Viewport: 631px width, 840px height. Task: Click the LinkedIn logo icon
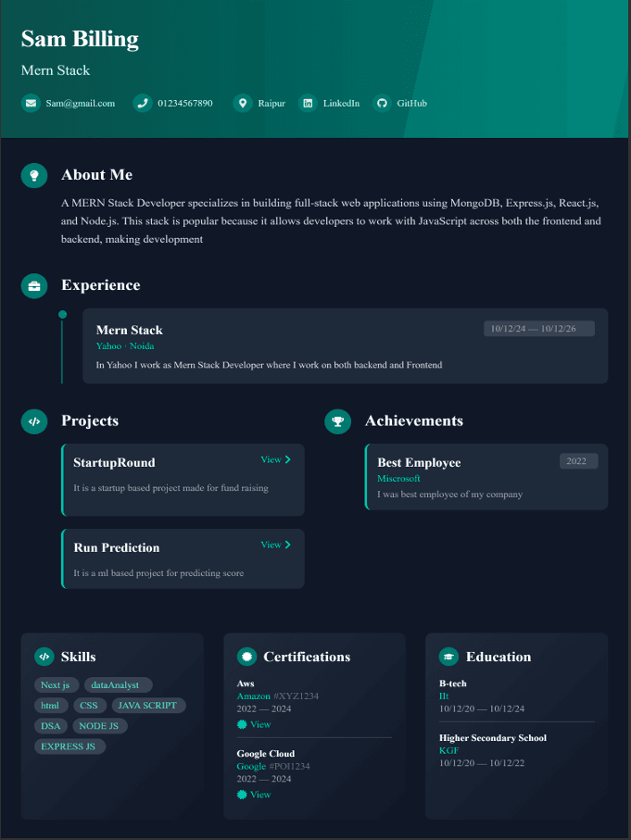[308, 103]
